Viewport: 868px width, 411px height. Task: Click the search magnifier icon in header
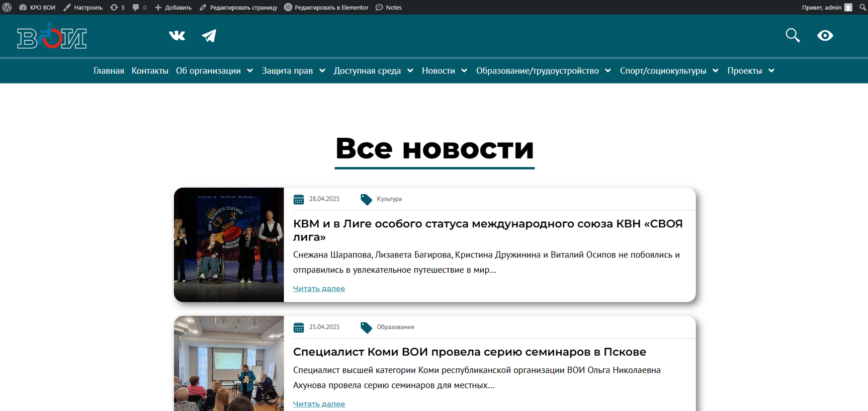pyautogui.click(x=793, y=35)
